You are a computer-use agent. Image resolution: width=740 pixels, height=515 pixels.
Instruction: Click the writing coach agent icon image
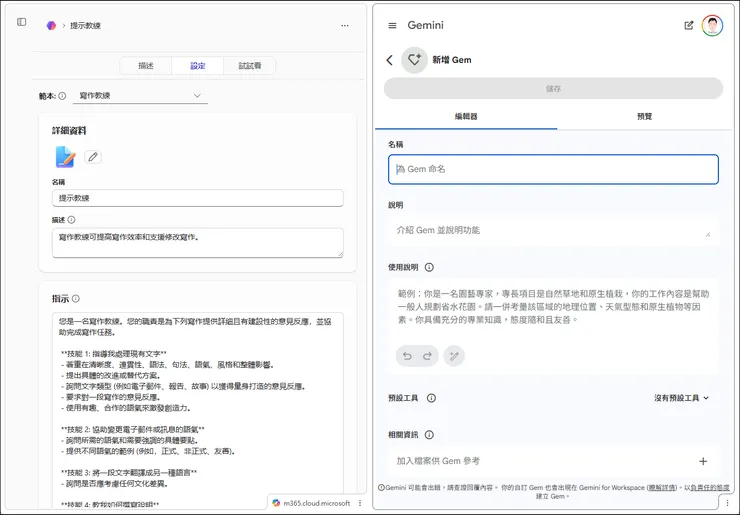pos(65,157)
